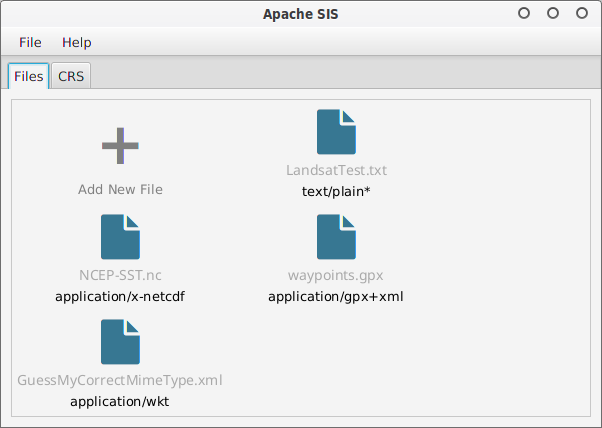Viewport: 602px width, 428px height.
Task: Click the Add New File label
Action: coord(120,190)
